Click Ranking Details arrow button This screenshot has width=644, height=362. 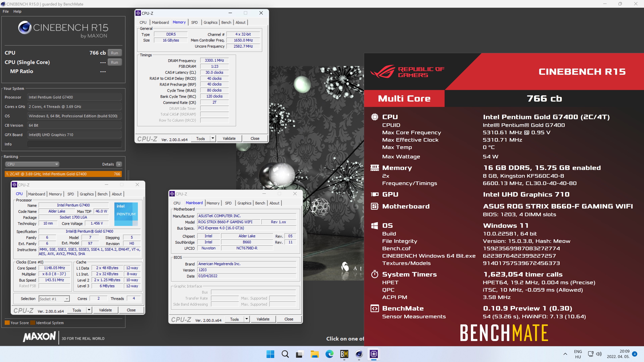[x=119, y=164]
